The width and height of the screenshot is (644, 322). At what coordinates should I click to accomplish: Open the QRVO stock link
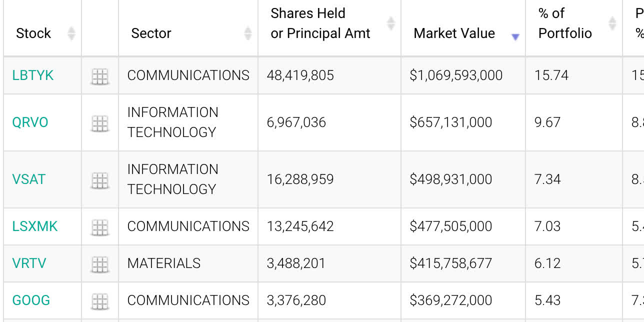(x=30, y=122)
